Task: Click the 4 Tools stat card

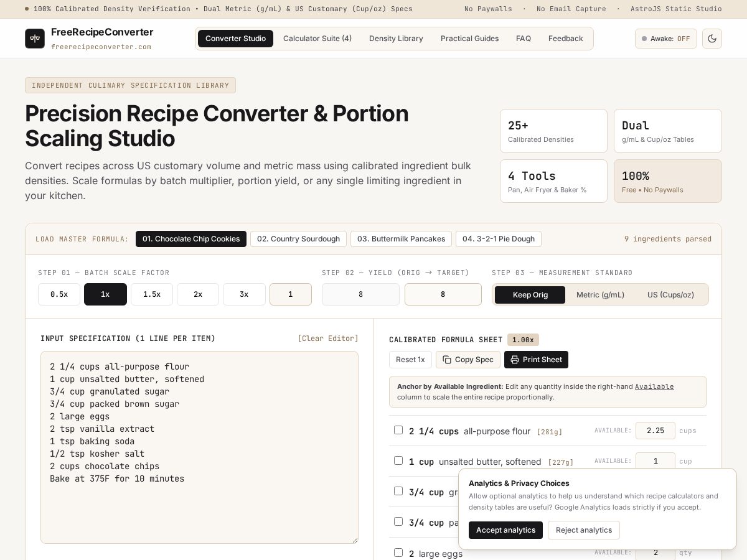Action: (553, 181)
